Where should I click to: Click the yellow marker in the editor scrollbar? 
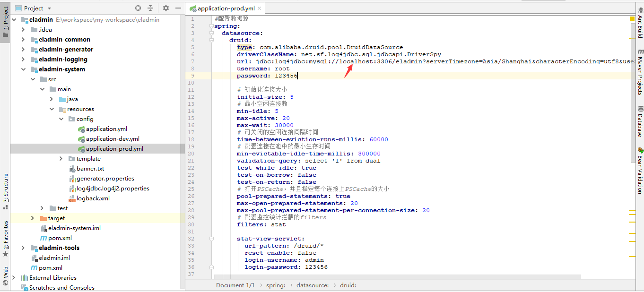coord(632,18)
